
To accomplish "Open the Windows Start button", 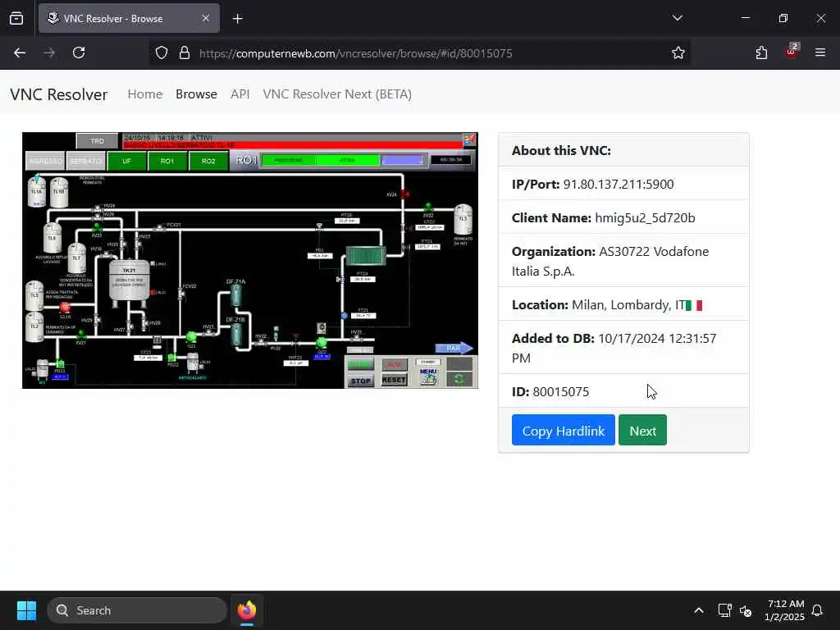I will click(x=26, y=610).
